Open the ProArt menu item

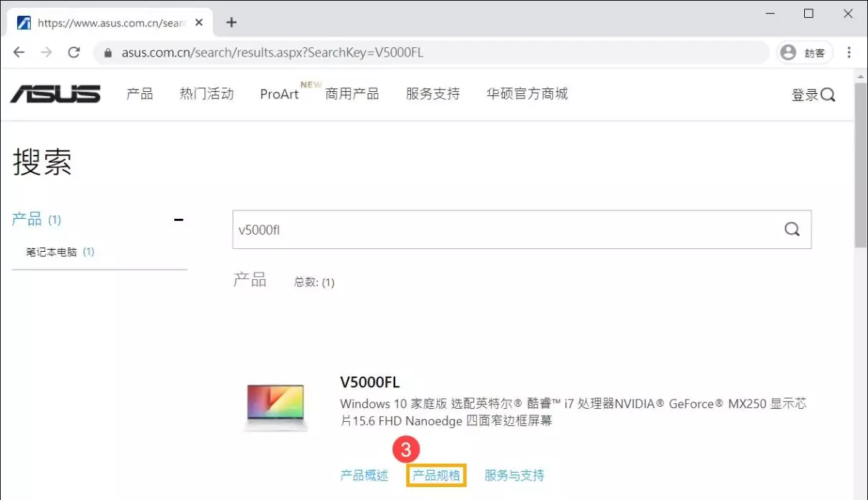click(279, 94)
